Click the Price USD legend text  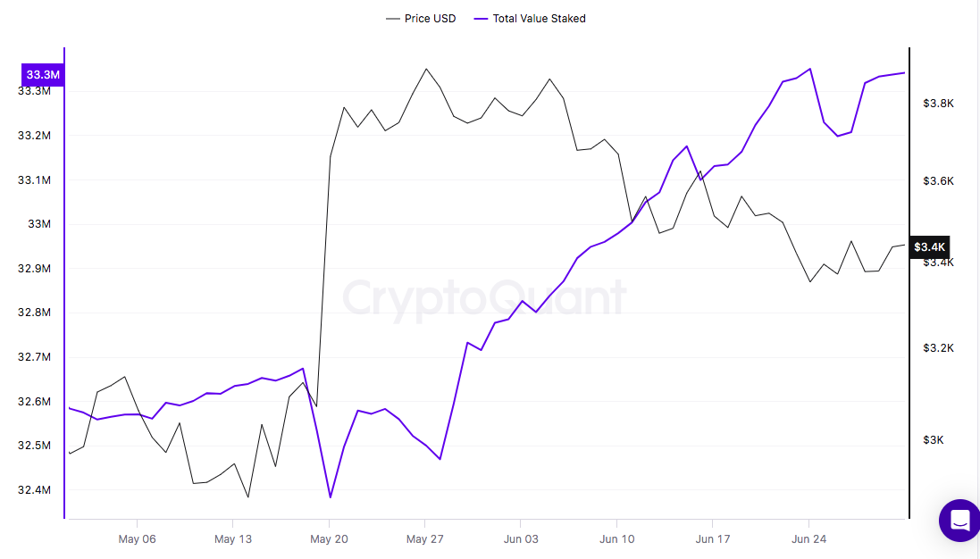pyautogui.click(x=431, y=18)
